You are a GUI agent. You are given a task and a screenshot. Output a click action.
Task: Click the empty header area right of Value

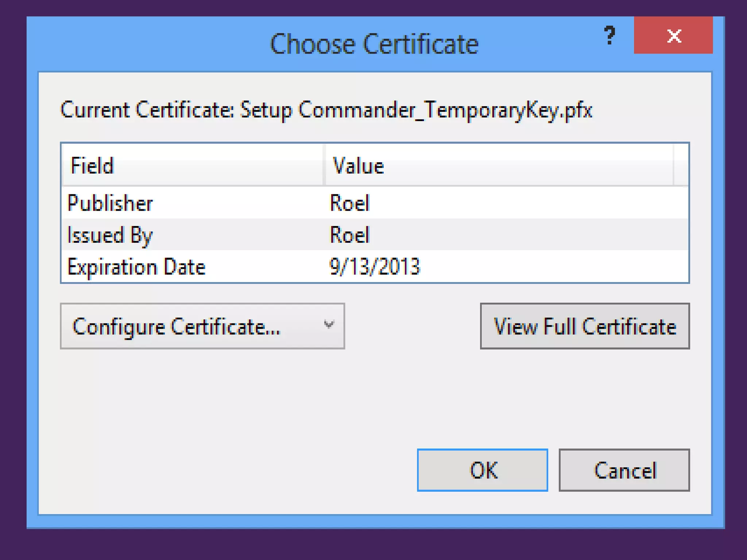pyautogui.click(x=681, y=166)
